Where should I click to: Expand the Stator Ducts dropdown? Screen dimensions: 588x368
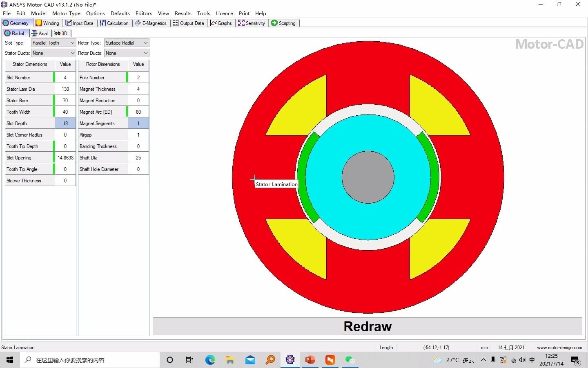coord(53,53)
